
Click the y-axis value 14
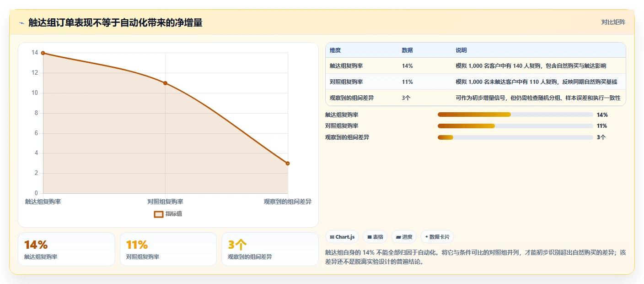35,53
